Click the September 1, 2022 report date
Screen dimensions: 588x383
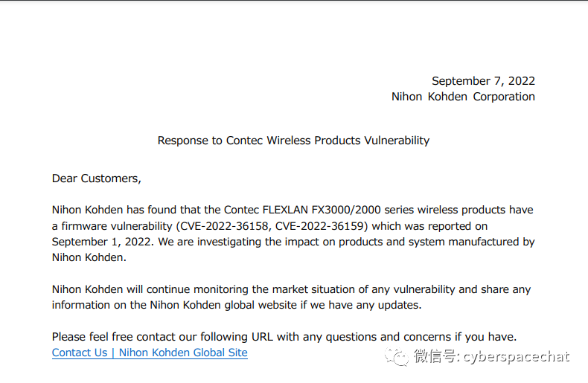tap(103, 242)
